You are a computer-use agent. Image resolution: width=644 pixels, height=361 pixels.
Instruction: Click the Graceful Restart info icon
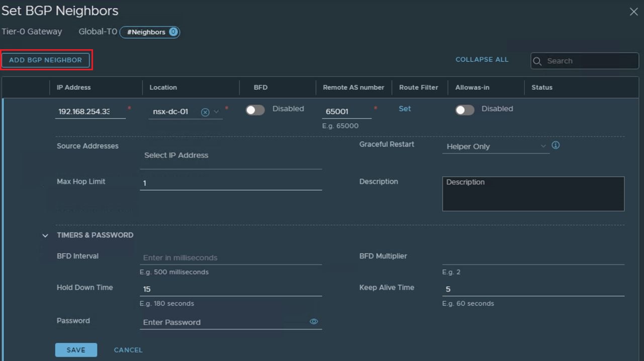[556, 146]
